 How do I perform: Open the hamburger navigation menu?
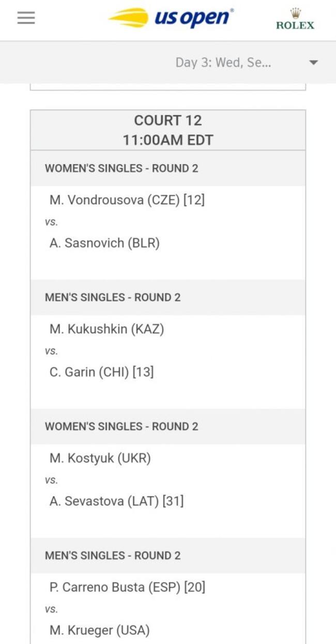point(26,18)
